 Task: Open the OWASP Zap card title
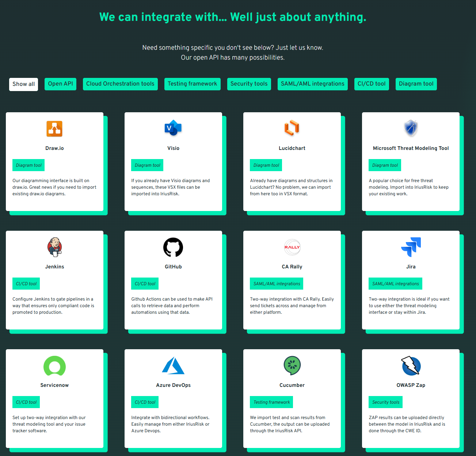(x=411, y=385)
